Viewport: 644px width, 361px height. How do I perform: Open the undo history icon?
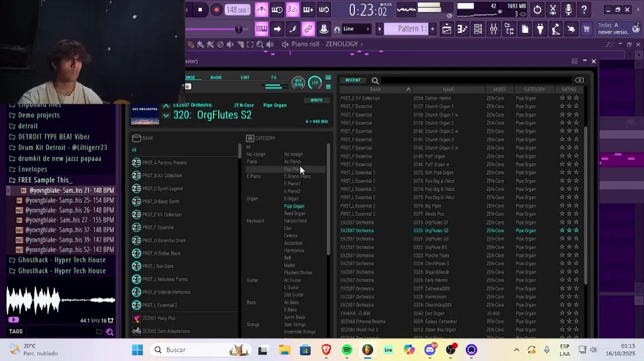[537, 10]
